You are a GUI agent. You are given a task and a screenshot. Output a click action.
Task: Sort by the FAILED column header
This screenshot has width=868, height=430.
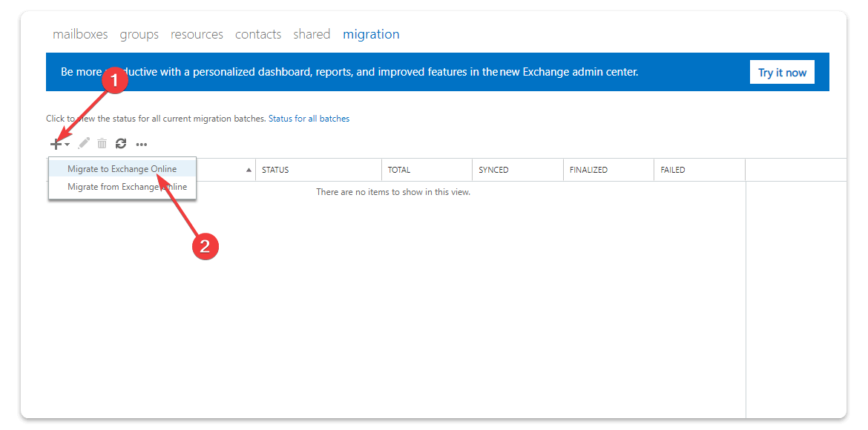699,170
